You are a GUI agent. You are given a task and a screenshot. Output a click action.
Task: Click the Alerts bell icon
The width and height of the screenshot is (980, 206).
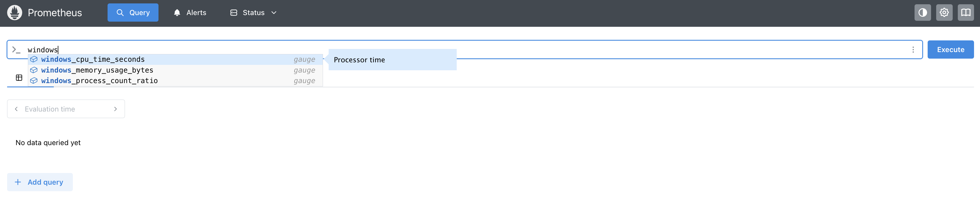coord(177,13)
